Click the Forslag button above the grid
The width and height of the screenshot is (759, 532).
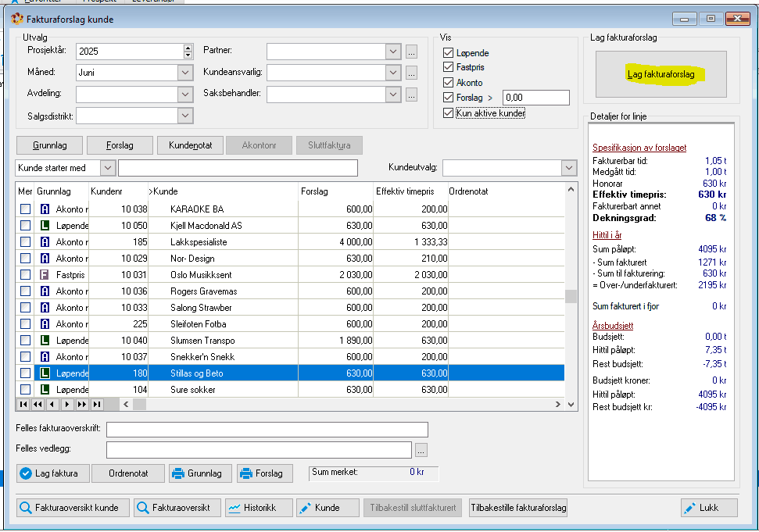[x=120, y=145]
